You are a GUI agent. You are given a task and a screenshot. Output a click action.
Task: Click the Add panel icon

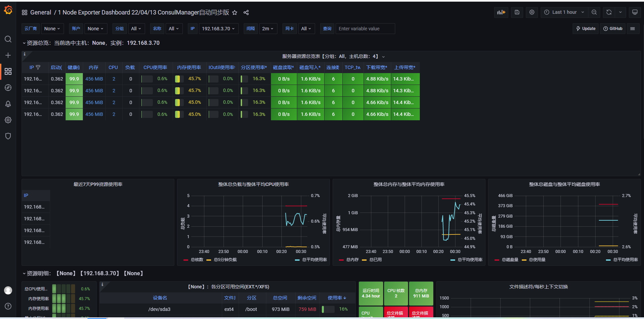tap(501, 12)
